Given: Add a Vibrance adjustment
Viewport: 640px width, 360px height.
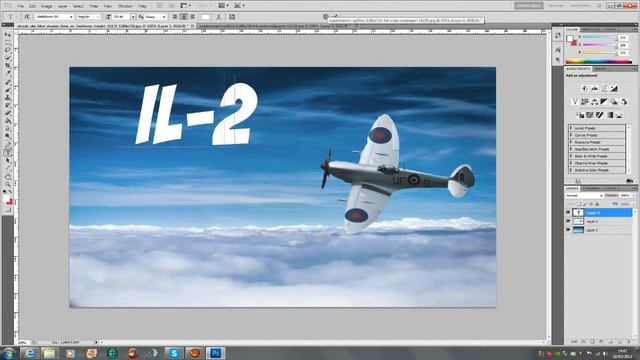Looking at the screenshot, I should [x=575, y=102].
